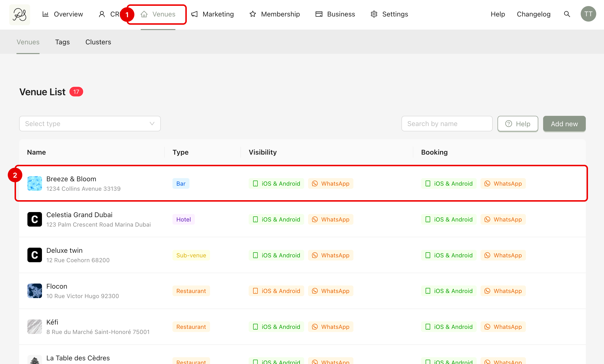Viewport: 604px width, 364px height.
Task: Expand the Select type dropdown
Action: [90, 124]
